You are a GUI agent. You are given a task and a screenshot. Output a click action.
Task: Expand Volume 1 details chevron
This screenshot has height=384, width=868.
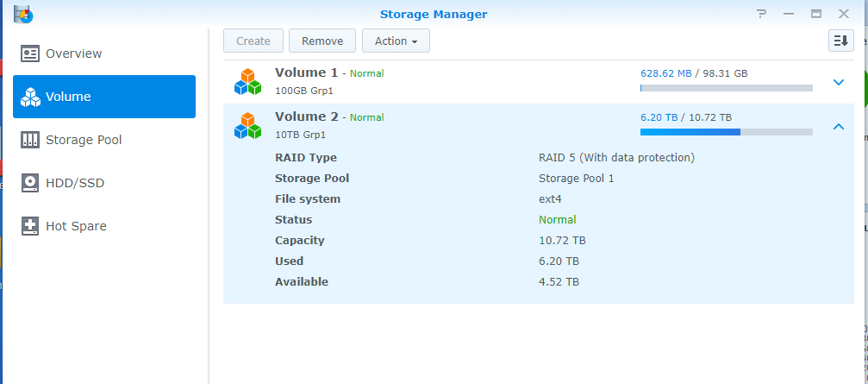pos(839,82)
